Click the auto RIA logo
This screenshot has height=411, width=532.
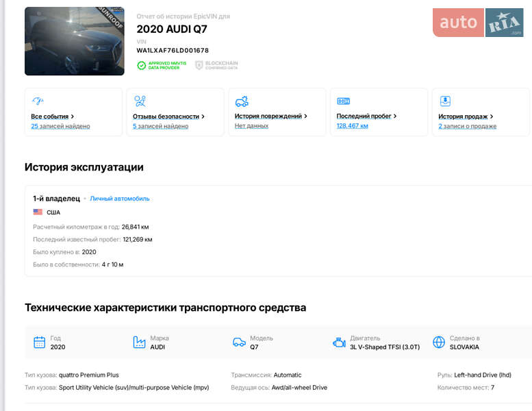click(478, 23)
